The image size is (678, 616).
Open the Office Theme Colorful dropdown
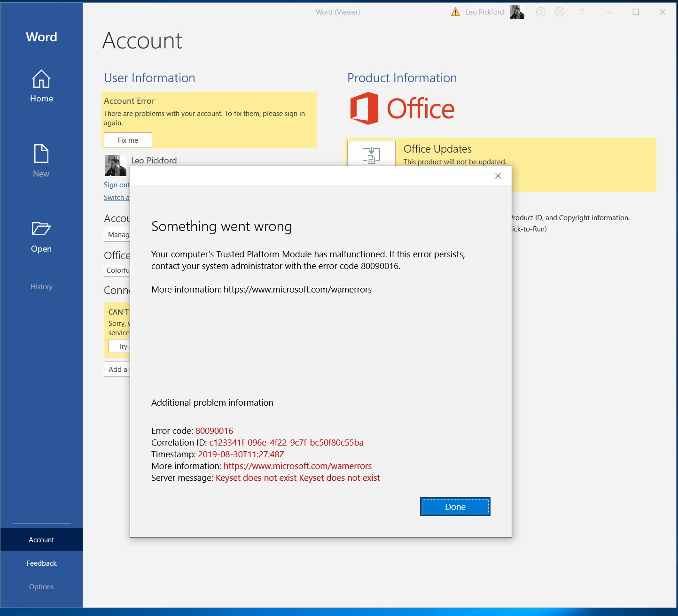click(117, 270)
